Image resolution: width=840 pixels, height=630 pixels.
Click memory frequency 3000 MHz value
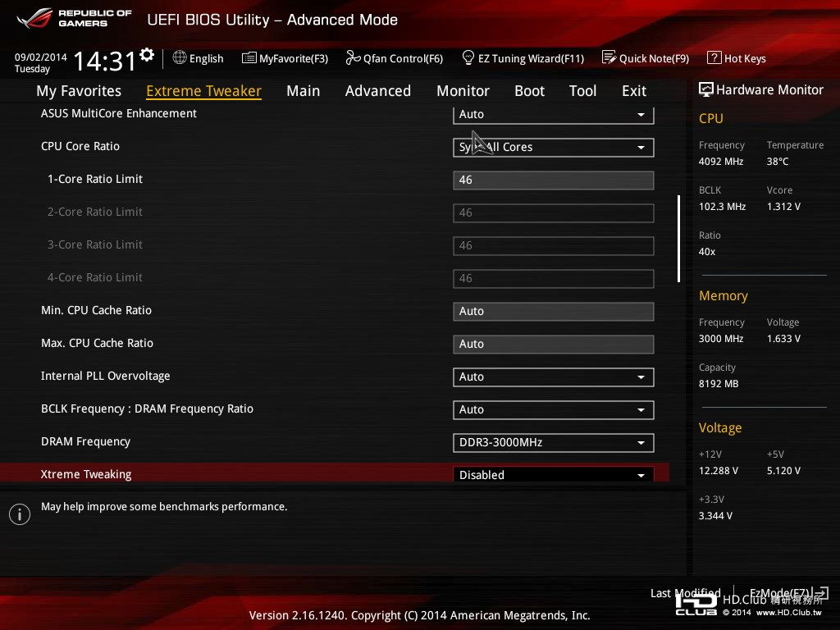pos(721,339)
